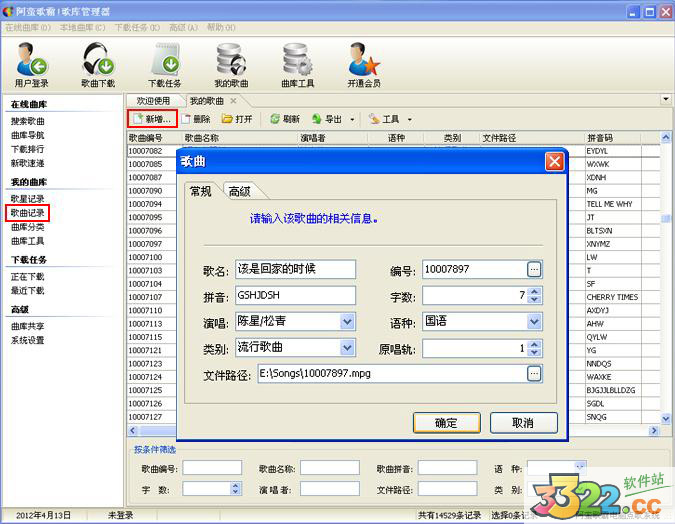The image size is (675, 524).
Task: Open 正在下载 in sidebar
Action: (x=28, y=276)
